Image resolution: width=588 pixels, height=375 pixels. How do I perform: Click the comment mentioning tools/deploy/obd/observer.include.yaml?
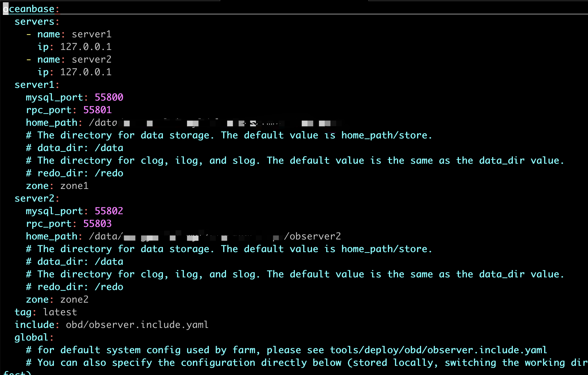287,350
